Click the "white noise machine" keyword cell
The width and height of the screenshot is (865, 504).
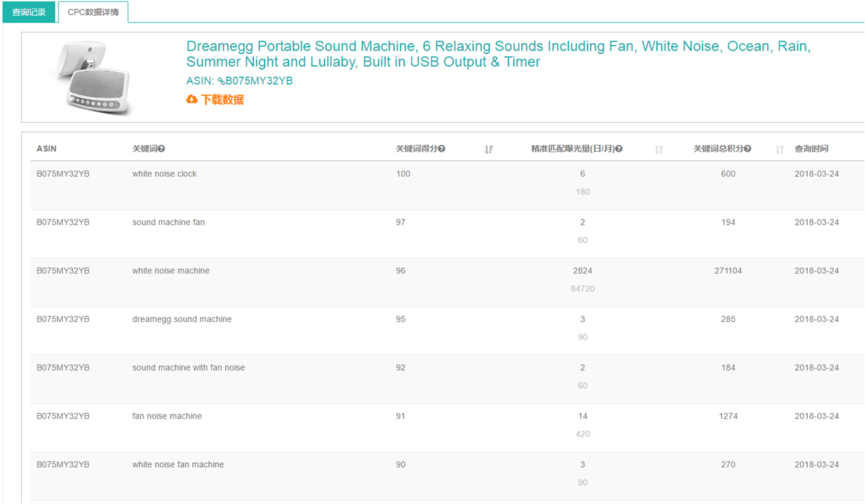pos(171,271)
